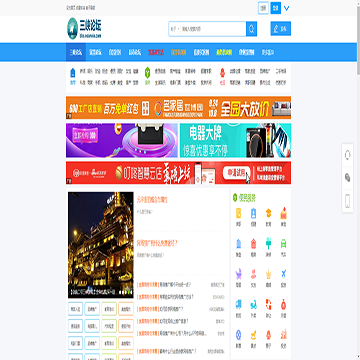Click the red circular arrows service icon
This screenshot has width=360, height=360.
point(268,304)
